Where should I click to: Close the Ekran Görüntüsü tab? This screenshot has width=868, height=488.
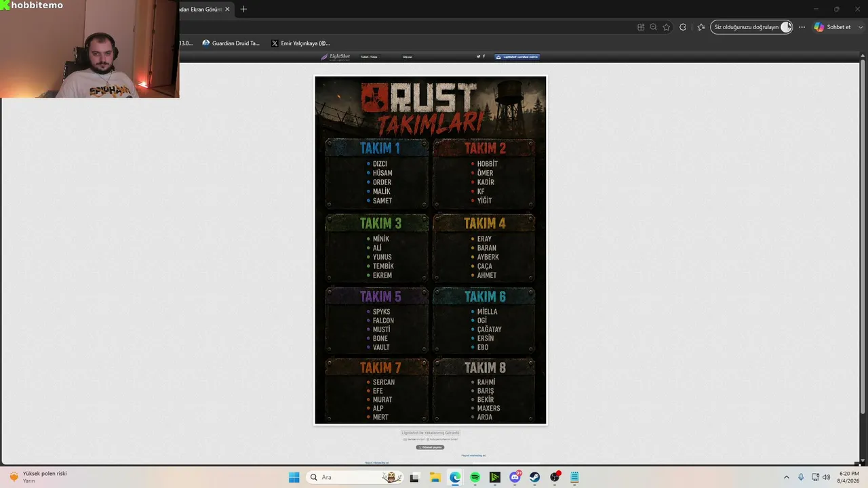[227, 9]
